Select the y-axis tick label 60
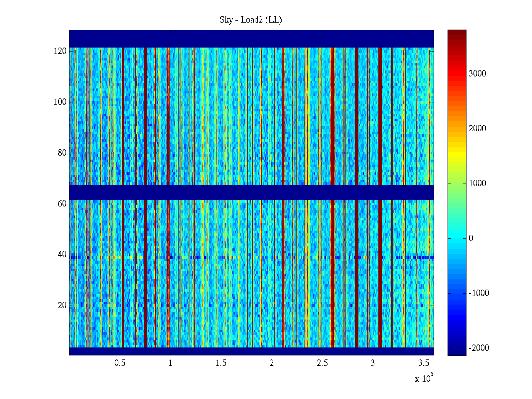532x399 pixels. [62, 204]
